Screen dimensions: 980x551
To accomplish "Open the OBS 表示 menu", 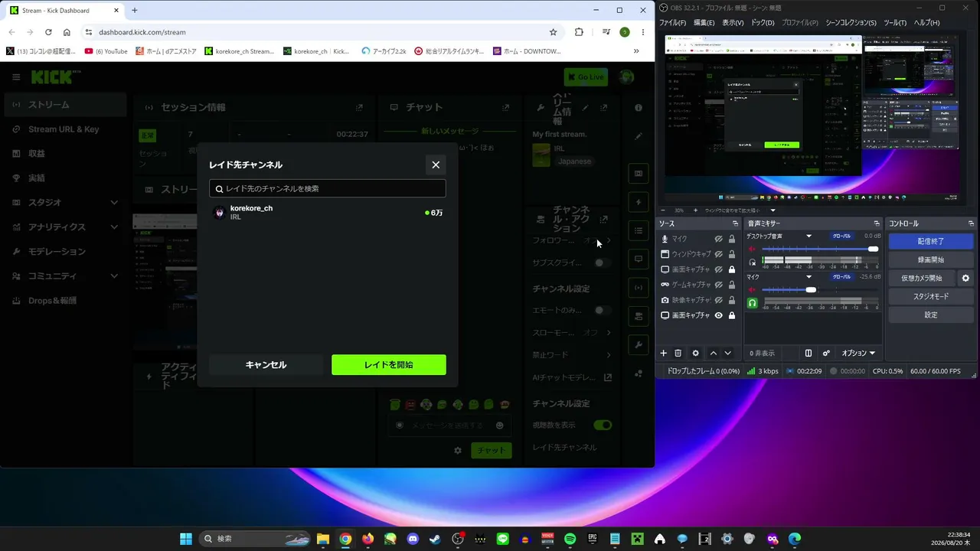I will pos(733,22).
